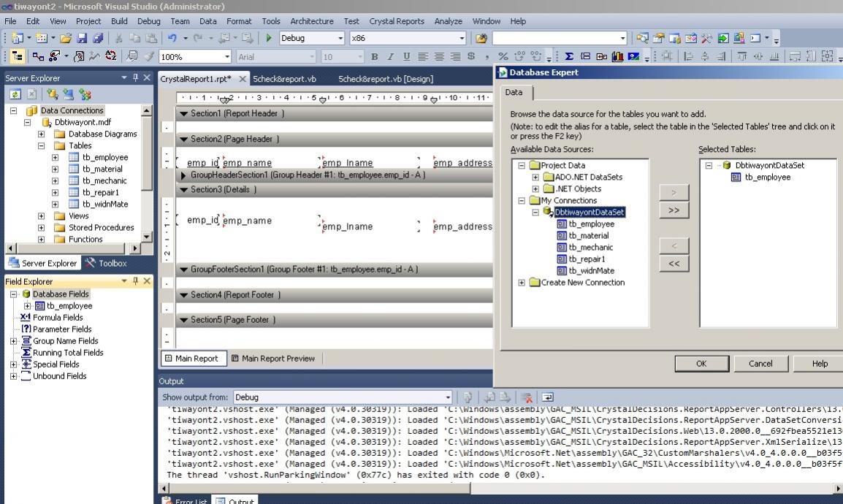This screenshot has width=843, height=504.
Task: Expand the tb_employee node in Server Explorer
Action: [x=55, y=158]
